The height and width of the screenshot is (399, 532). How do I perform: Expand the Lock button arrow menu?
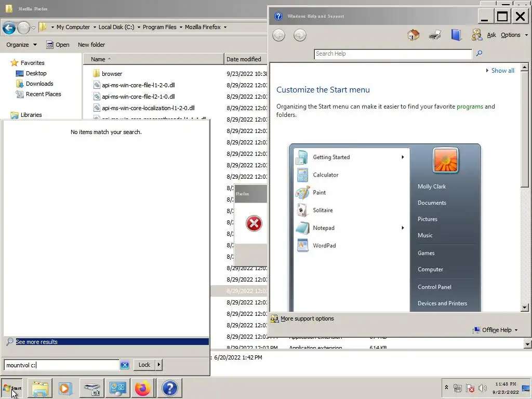tap(159, 365)
